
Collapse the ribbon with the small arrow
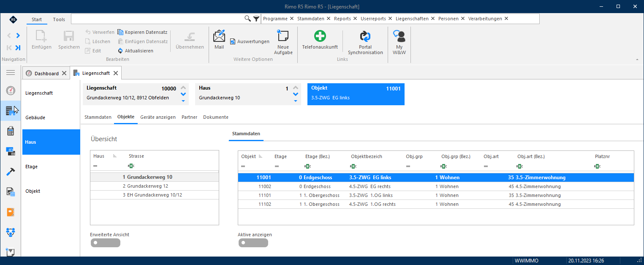coord(637,60)
